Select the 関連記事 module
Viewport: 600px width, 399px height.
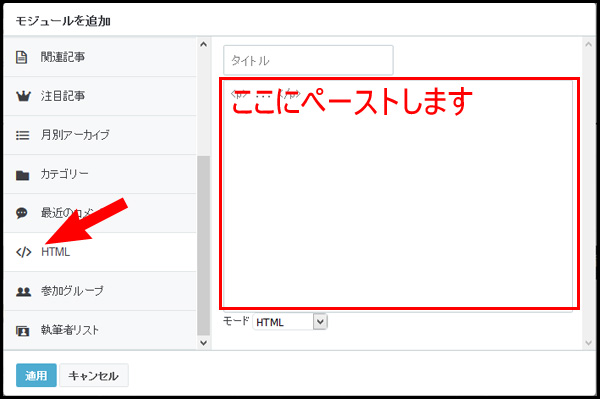click(100, 57)
